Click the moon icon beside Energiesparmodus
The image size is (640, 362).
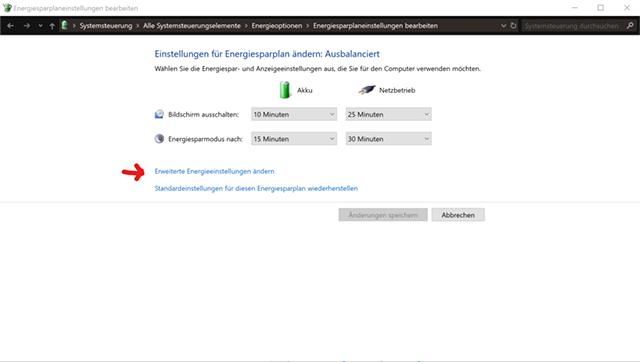pyautogui.click(x=159, y=139)
